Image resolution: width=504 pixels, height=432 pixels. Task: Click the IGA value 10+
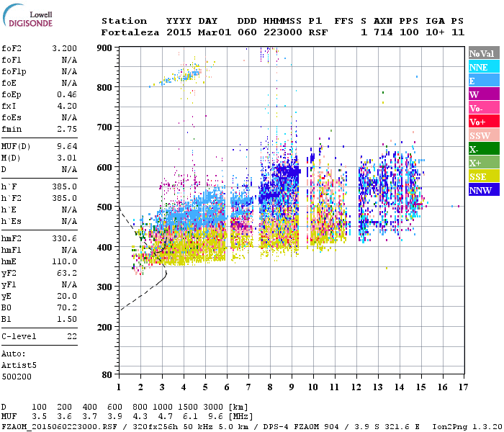435,32
